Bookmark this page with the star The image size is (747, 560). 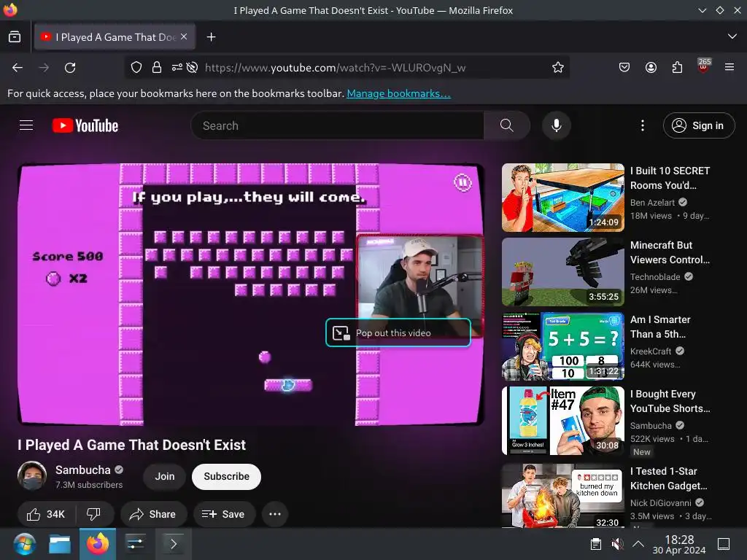(558, 68)
